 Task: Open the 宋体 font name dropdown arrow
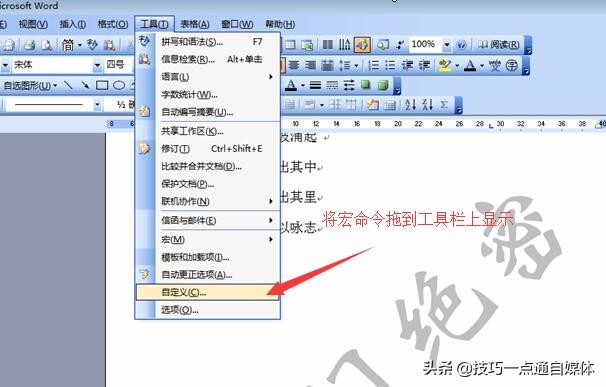[x=97, y=65]
